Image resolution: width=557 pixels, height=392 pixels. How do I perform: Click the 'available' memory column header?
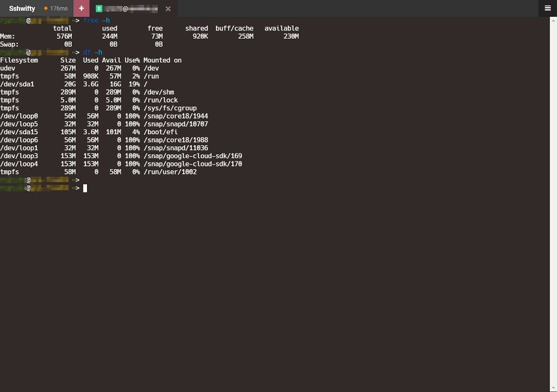[x=281, y=28]
